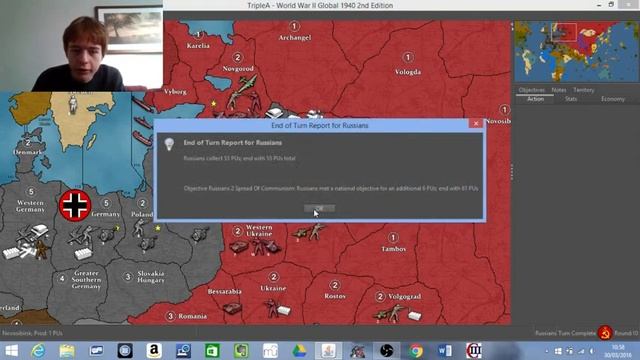Click the Vyborg territory label
640x360 pixels.
pos(175,92)
